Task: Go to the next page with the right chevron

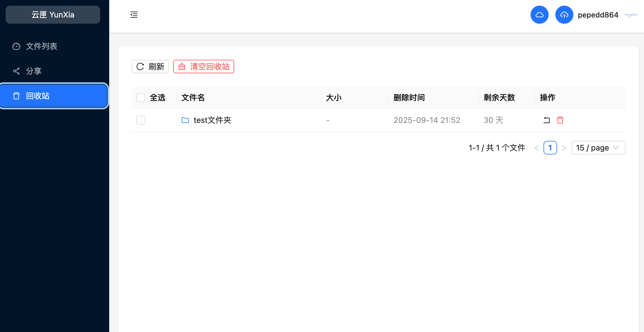Action: [x=564, y=148]
